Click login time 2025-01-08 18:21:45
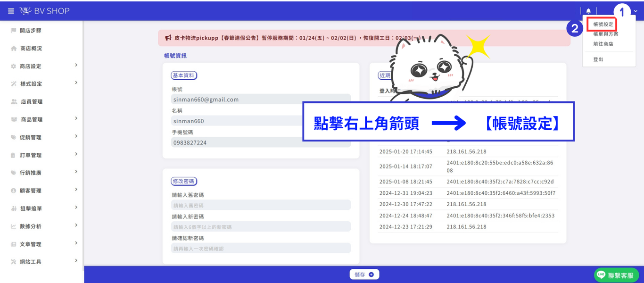The height and width of the screenshot is (283, 644). [x=406, y=182]
